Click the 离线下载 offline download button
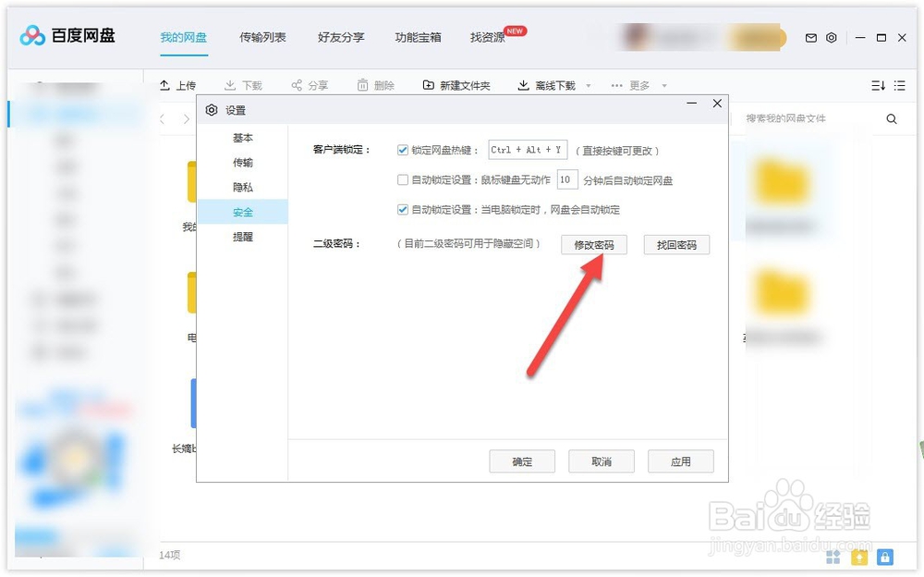The image size is (924, 577). (x=547, y=86)
